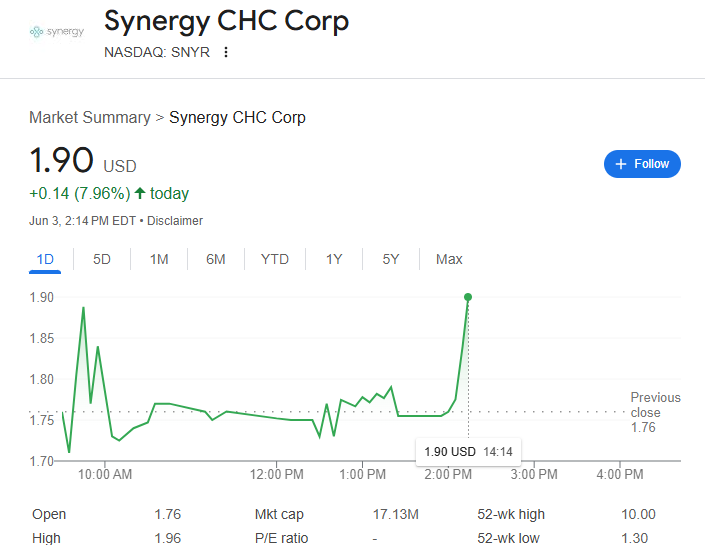Select the Synergy CHC Corp title

(226, 21)
